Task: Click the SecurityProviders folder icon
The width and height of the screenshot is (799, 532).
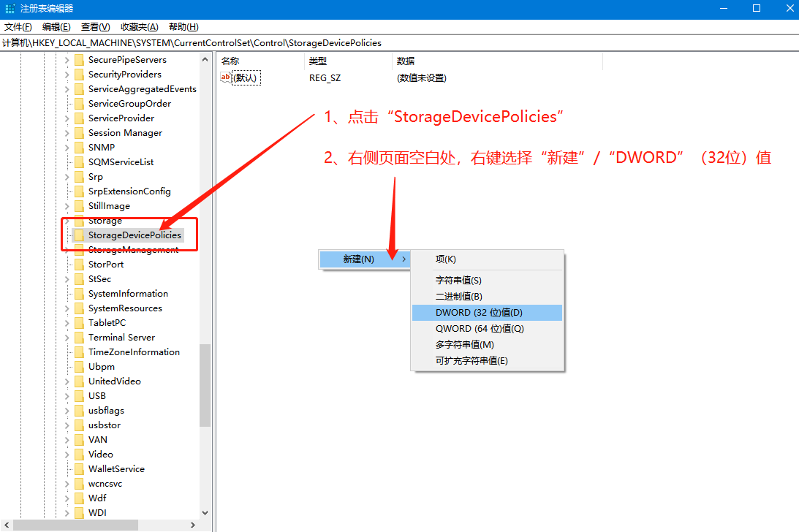Action: click(79, 75)
